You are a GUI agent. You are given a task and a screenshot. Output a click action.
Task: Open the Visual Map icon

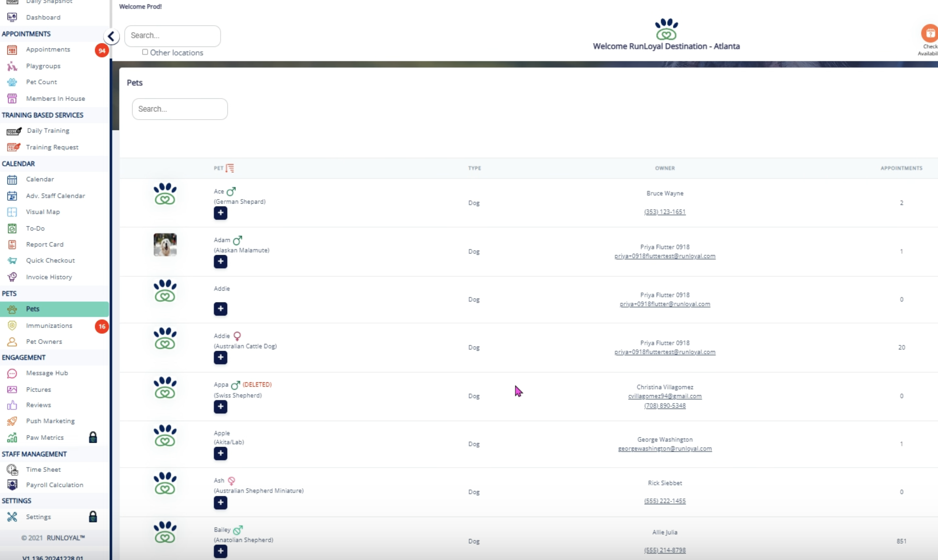12,212
